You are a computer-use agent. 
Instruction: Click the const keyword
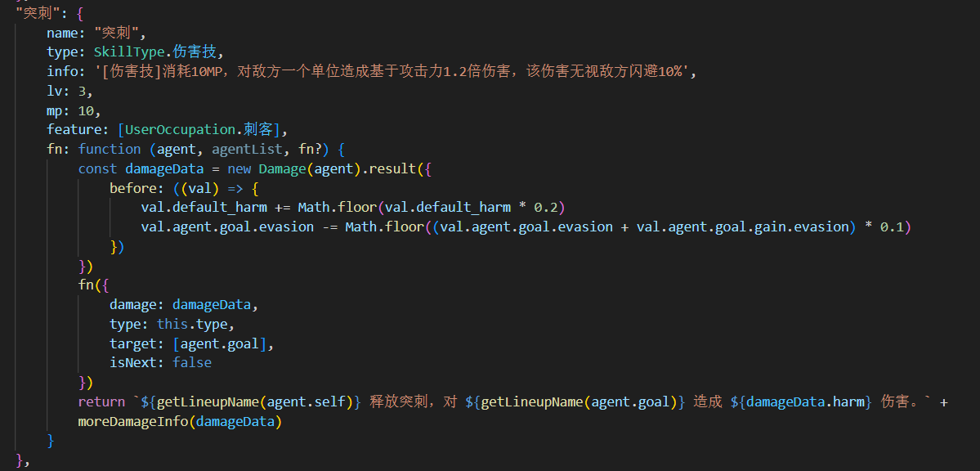pos(97,169)
